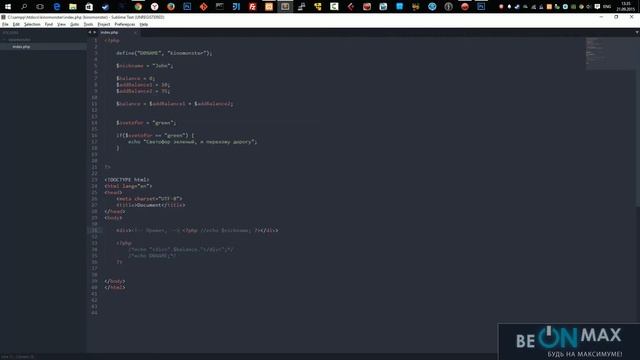The width and height of the screenshot is (640, 360).
Task: Open the Project menu
Action: click(x=104, y=24)
